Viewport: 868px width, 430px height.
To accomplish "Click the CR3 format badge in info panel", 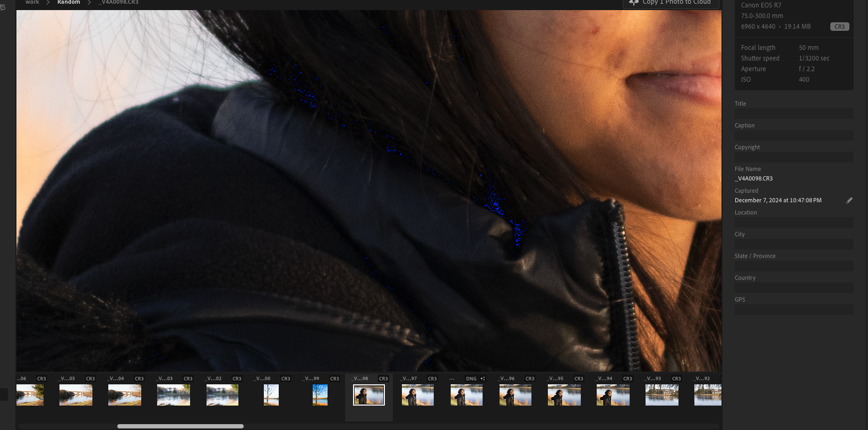I will [x=839, y=27].
